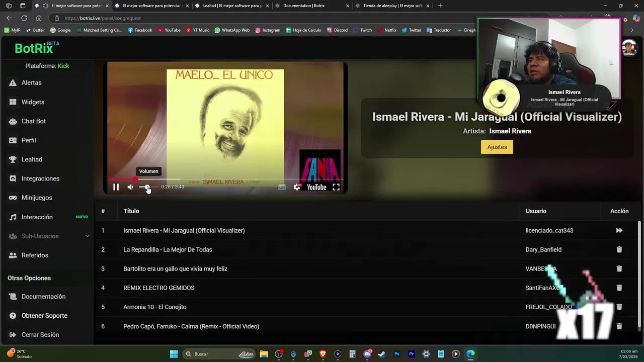Click the browser address bar

tap(262, 18)
